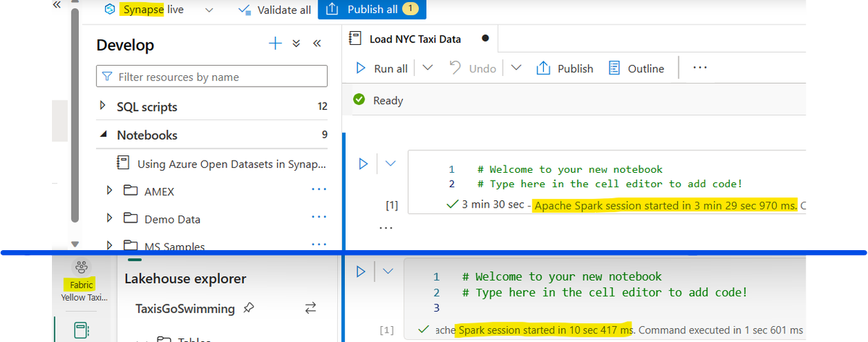Open more options for AMEX folder

(x=318, y=189)
